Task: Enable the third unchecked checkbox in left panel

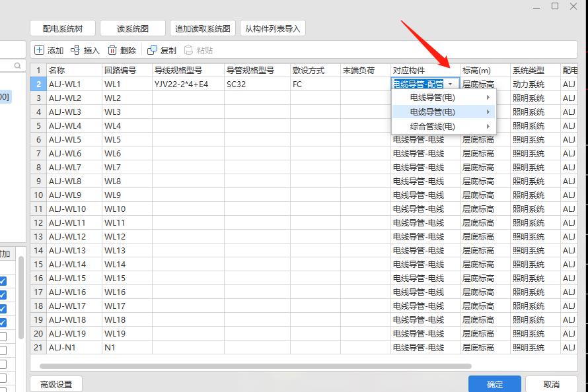Action: coord(3,364)
